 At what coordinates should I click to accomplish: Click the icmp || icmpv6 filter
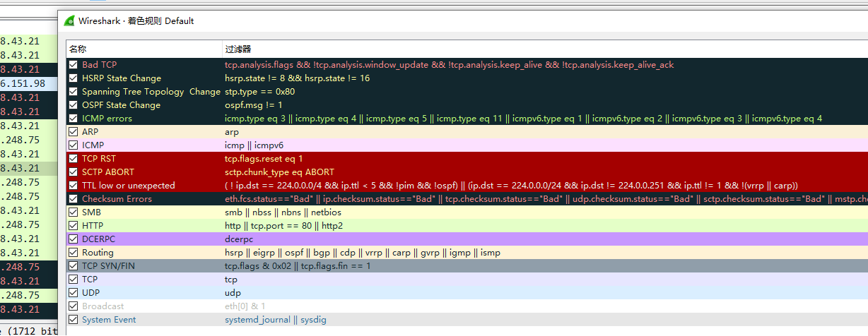coord(254,145)
